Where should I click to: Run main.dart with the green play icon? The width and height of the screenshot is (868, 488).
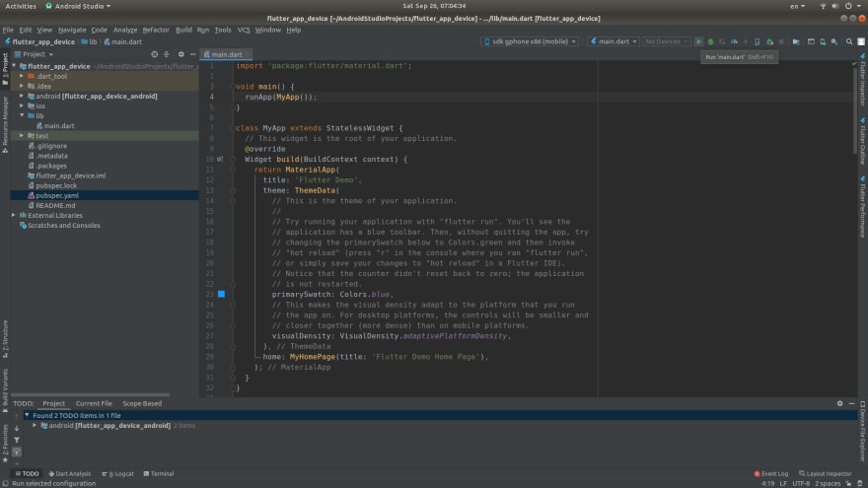point(698,42)
